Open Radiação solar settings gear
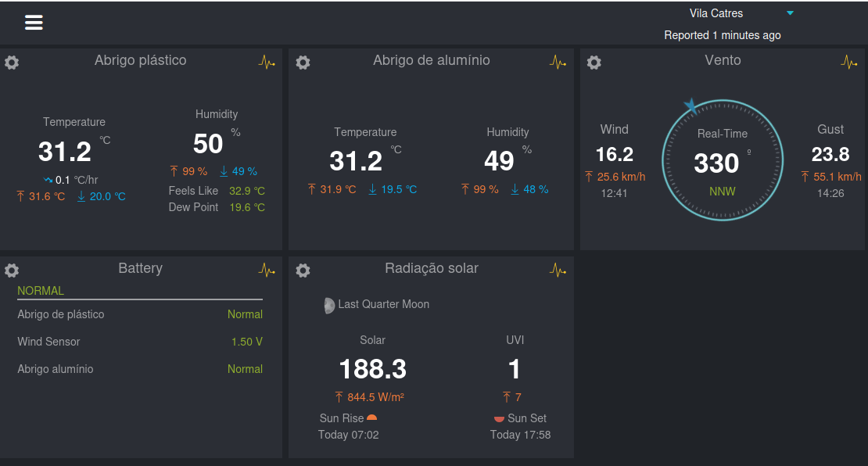This screenshot has width=868, height=466. click(303, 270)
